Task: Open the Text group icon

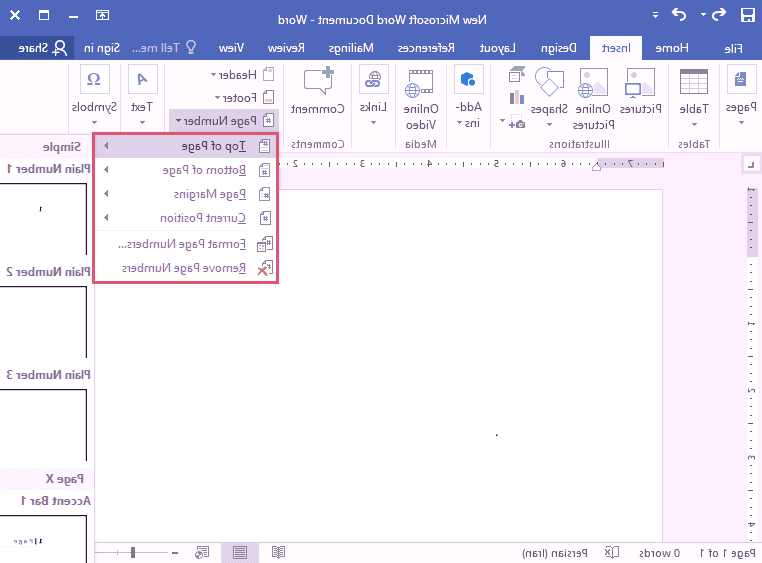Action: [142, 79]
